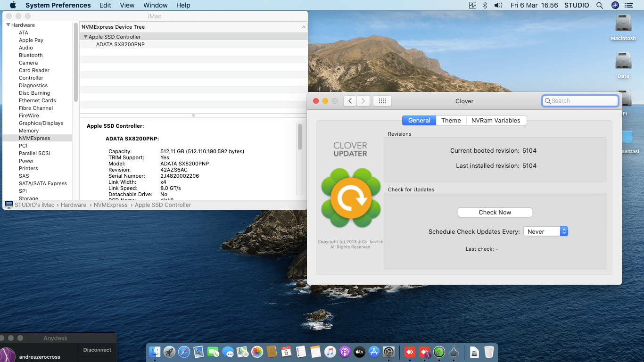Viewport: 644px width, 362px height.
Task: Activate Siri from the menu bar
Action: point(615,5)
